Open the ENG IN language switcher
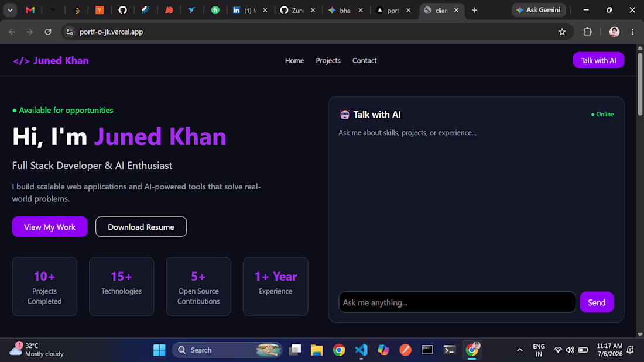Viewport: 644px width, 362px height. click(x=539, y=350)
